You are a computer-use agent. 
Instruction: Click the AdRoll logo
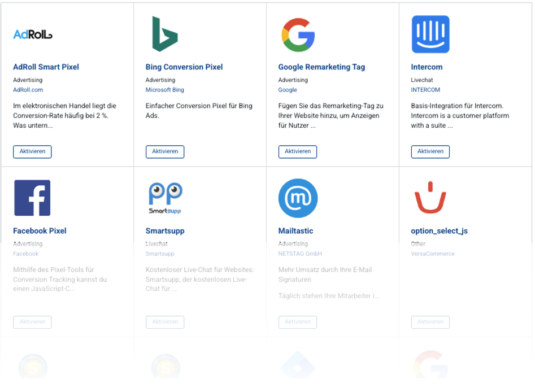33,34
